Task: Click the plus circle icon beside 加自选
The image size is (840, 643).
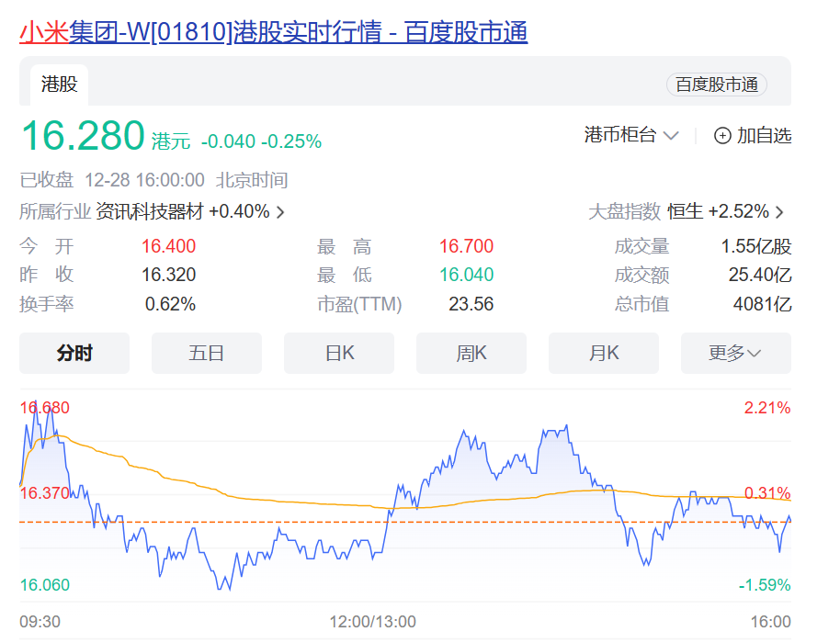Action: point(722,135)
